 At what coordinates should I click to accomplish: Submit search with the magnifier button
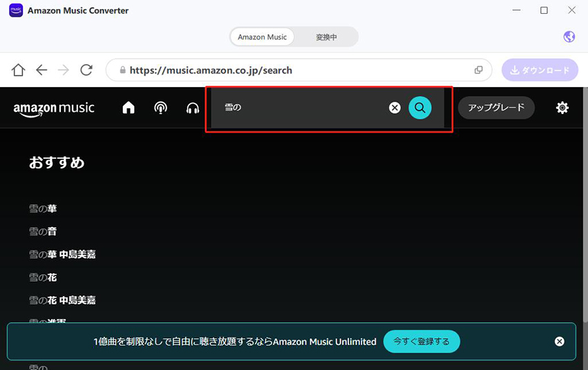coord(420,108)
